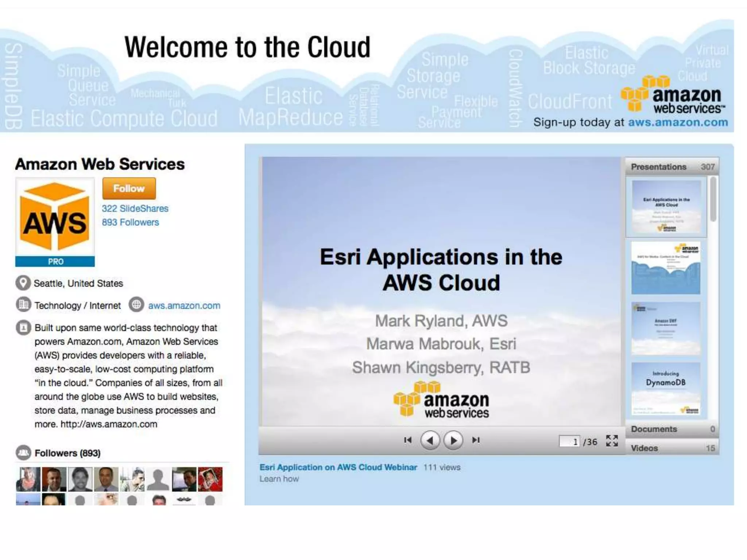
Task: Open the Introducing DynamoDB presentation thumbnail
Action: point(666,389)
